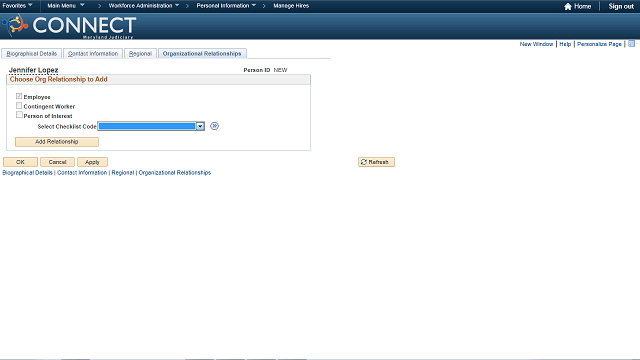Click the Manage Hires breadcrumb
This screenshot has height=360, width=640.
pyautogui.click(x=291, y=6)
